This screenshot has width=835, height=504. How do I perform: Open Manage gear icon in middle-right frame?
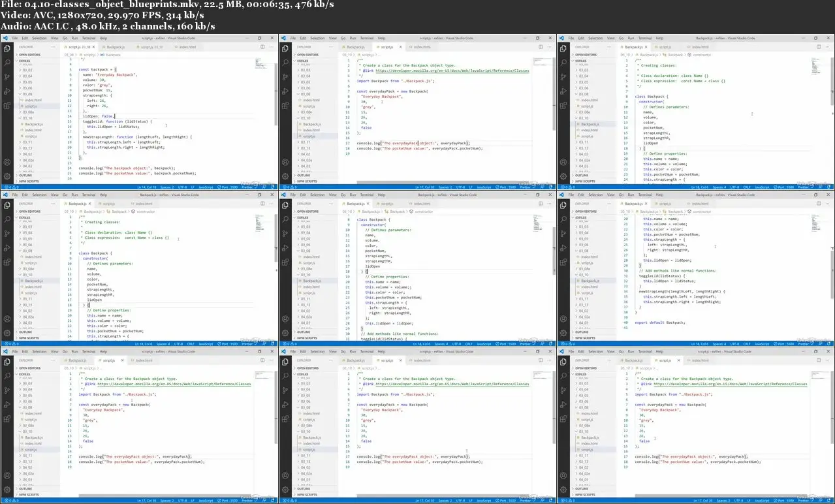(563, 333)
